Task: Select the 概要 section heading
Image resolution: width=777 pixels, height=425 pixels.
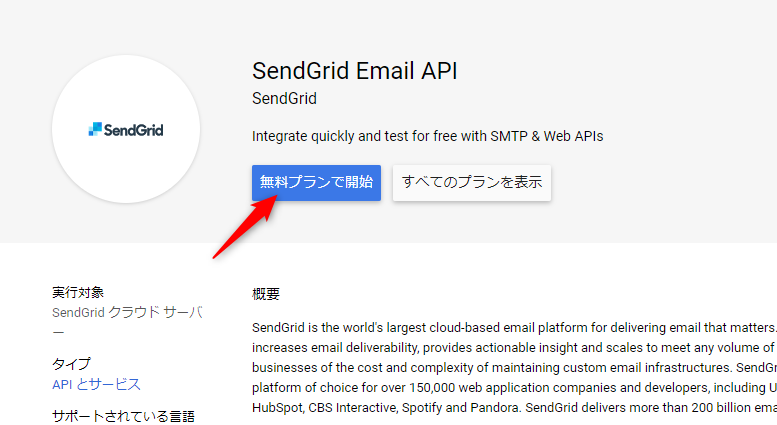Action: (x=266, y=294)
